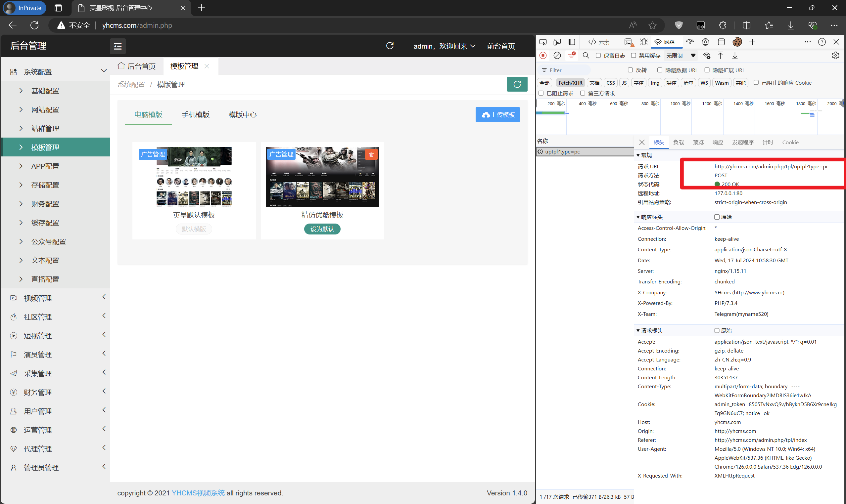The height and width of the screenshot is (504, 846).
Task: Switch to 模版中心 tab
Action: (243, 115)
